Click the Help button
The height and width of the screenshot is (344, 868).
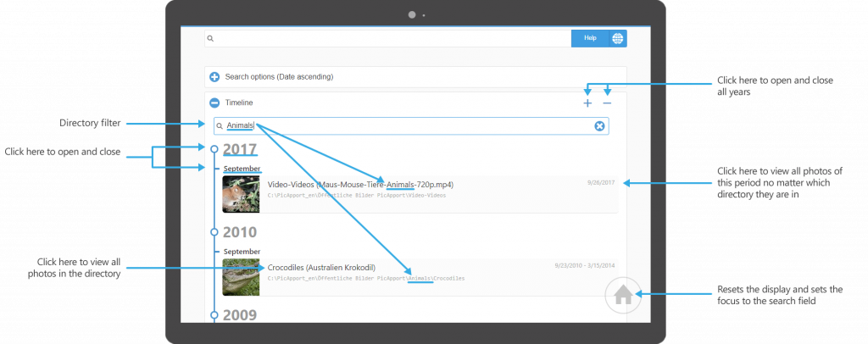[x=590, y=38]
